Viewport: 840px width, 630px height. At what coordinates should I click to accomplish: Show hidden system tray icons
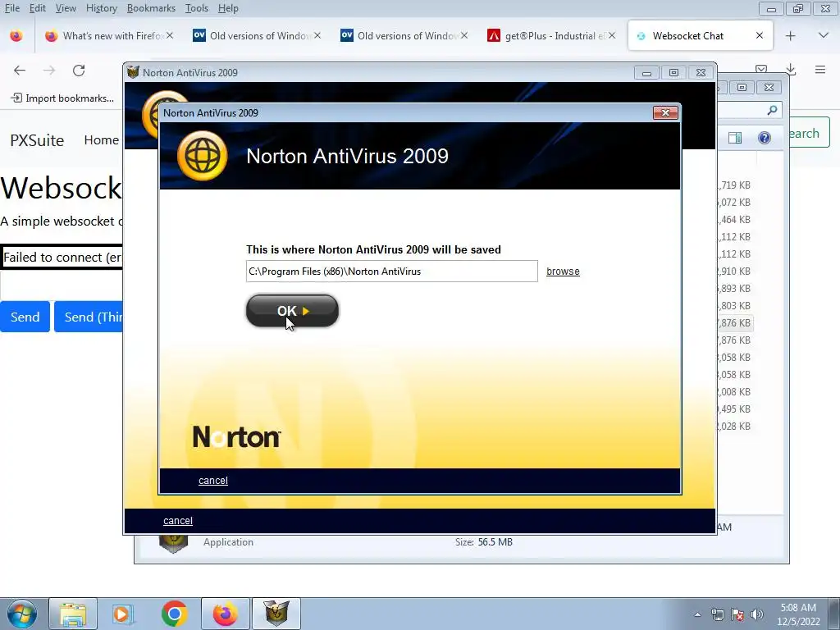pos(697,614)
